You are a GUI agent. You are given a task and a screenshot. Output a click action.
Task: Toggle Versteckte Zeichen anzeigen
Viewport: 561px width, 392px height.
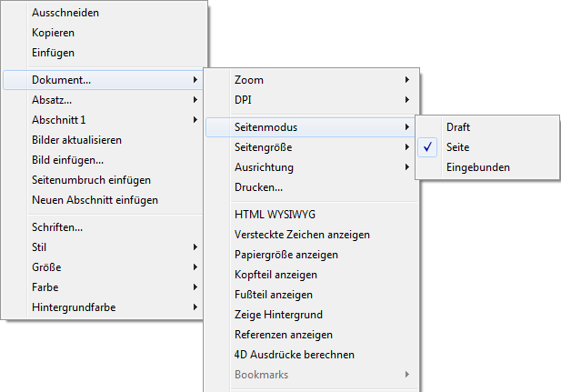(302, 235)
